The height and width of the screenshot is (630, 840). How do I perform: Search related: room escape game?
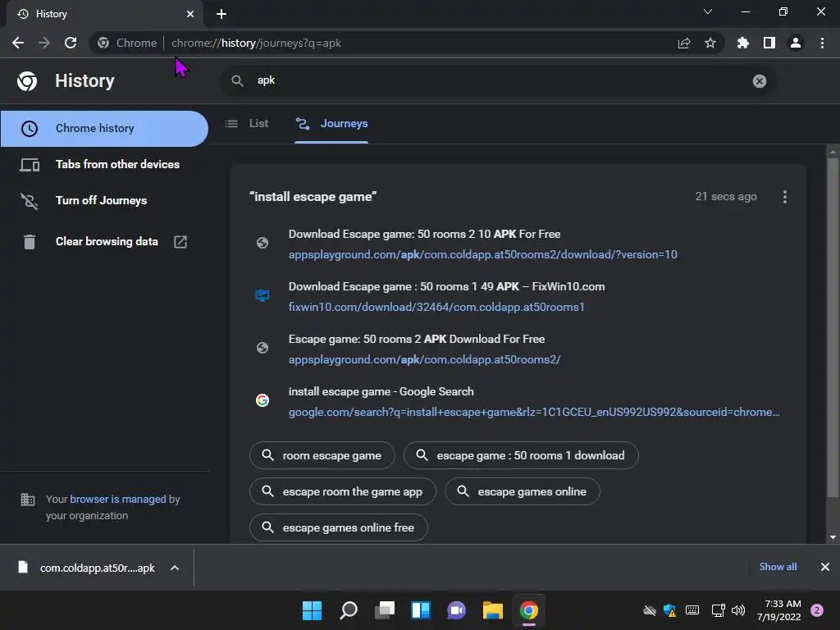(x=322, y=455)
